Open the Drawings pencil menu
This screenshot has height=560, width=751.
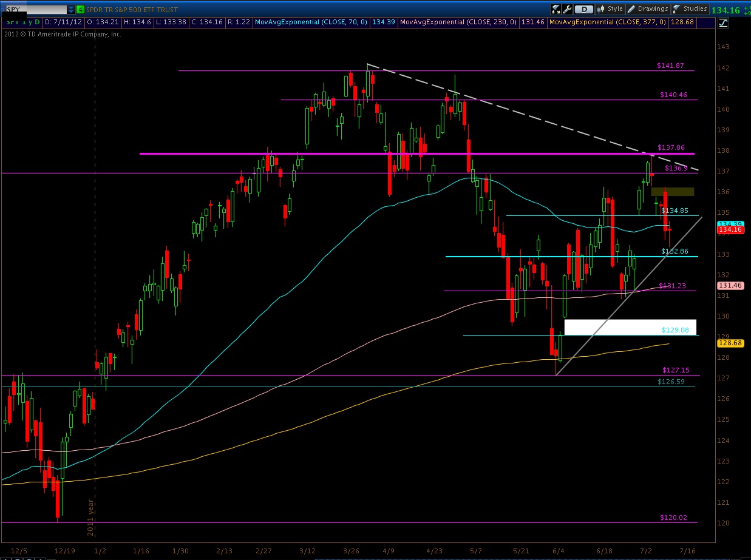coord(648,9)
